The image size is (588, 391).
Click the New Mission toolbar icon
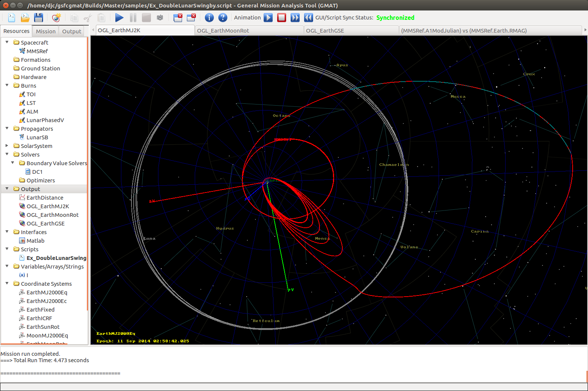tap(56, 18)
